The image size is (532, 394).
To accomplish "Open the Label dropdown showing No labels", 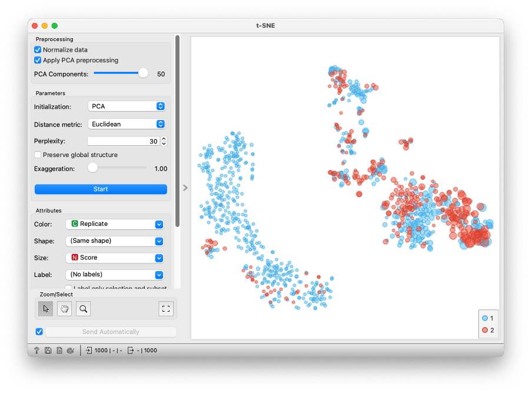I will 115,275.
